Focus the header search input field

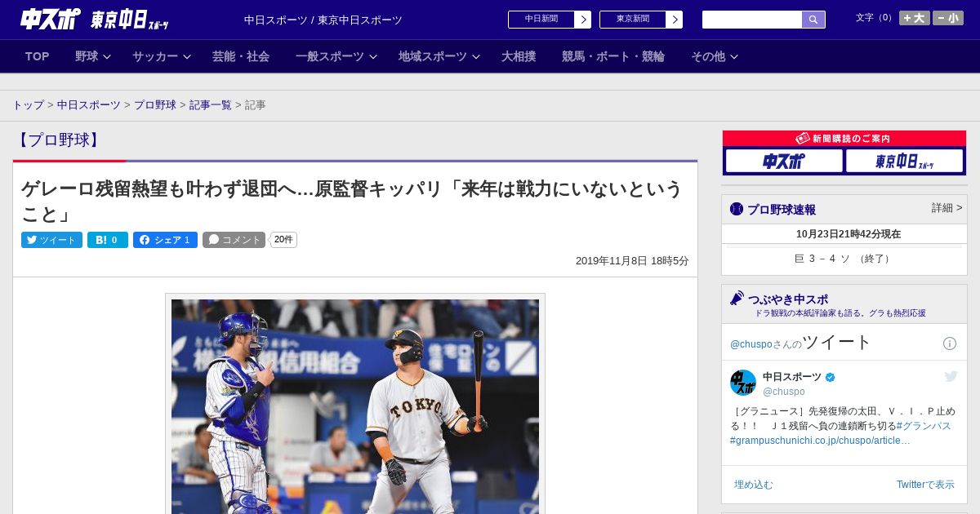(x=752, y=20)
